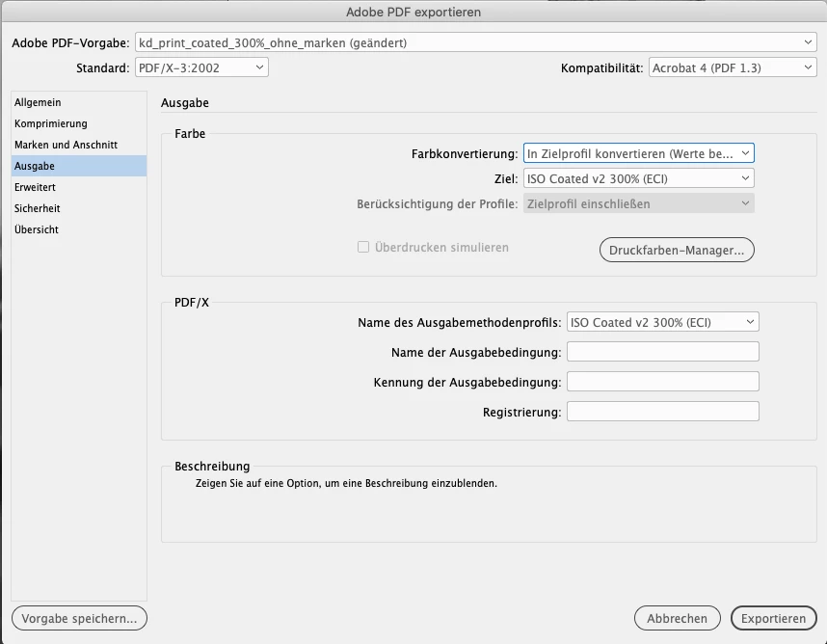Open the Marken und Anschnitt section
Screen dimensions: 827x644
point(79,145)
